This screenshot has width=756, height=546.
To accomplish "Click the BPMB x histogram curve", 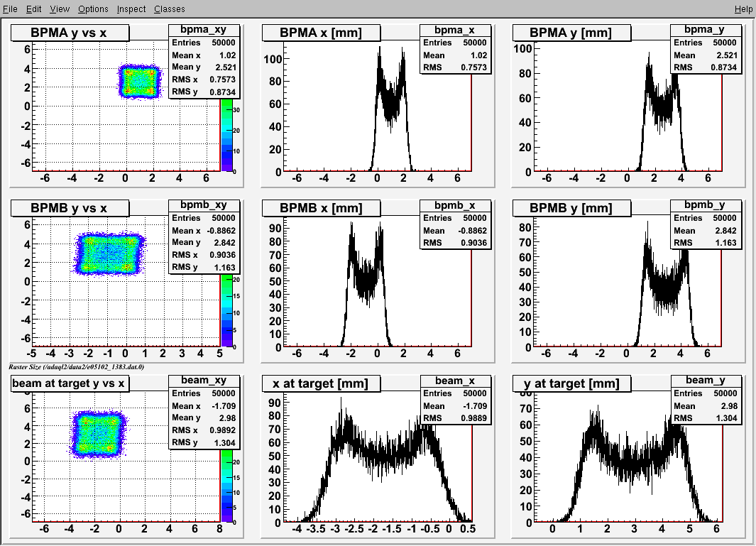I will (366, 285).
